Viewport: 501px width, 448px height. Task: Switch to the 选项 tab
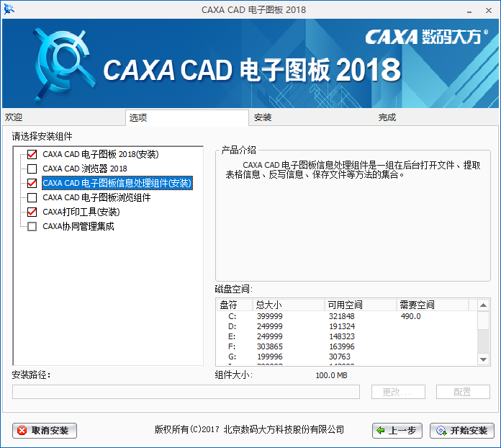click(x=187, y=117)
